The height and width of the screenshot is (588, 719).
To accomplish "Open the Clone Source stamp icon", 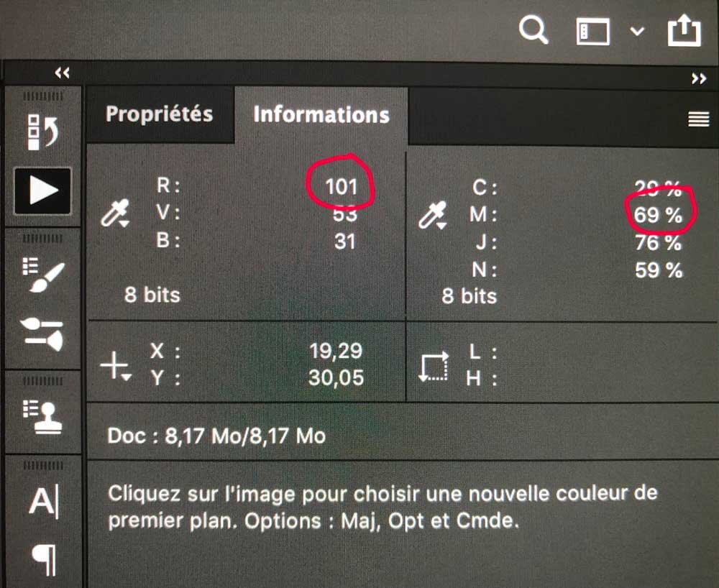I will 42,417.
